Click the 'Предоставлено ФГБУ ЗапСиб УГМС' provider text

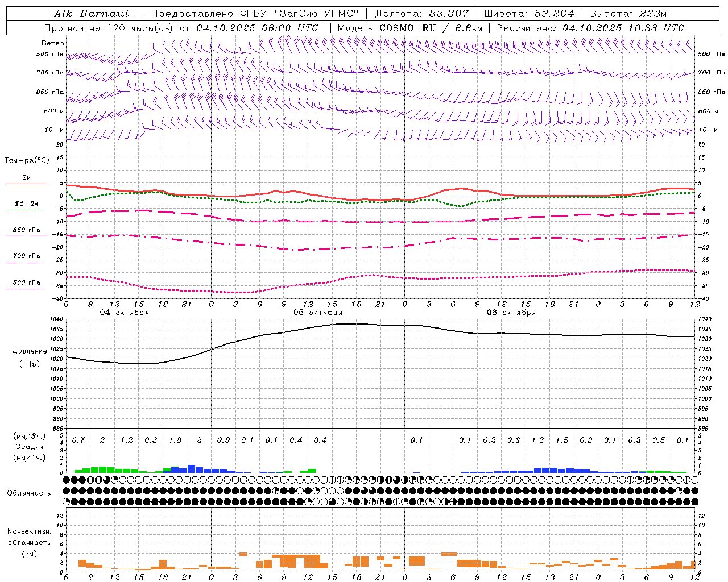255,14
